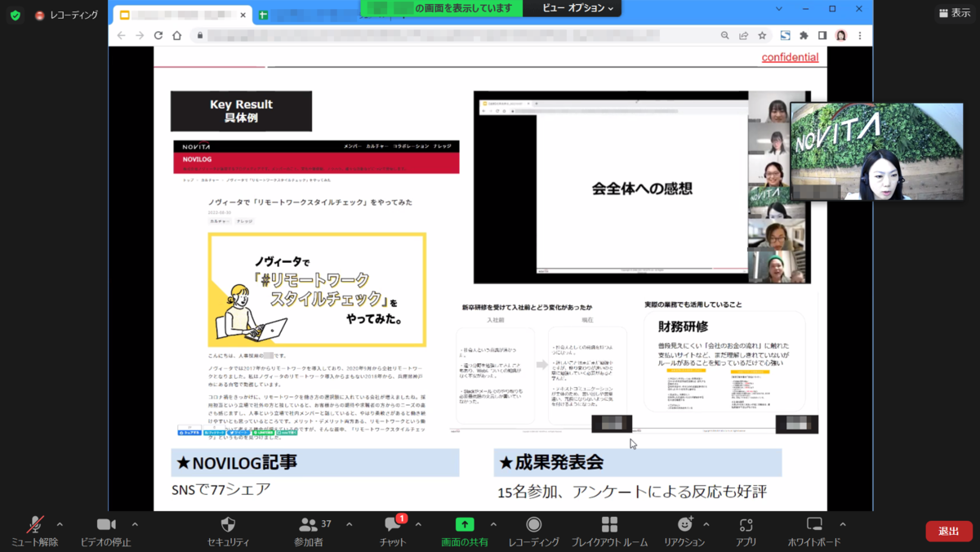The width and height of the screenshot is (980, 552).
Task: Click the share page icon in address bar
Action: pyautogui.click(x=744, y=35)
